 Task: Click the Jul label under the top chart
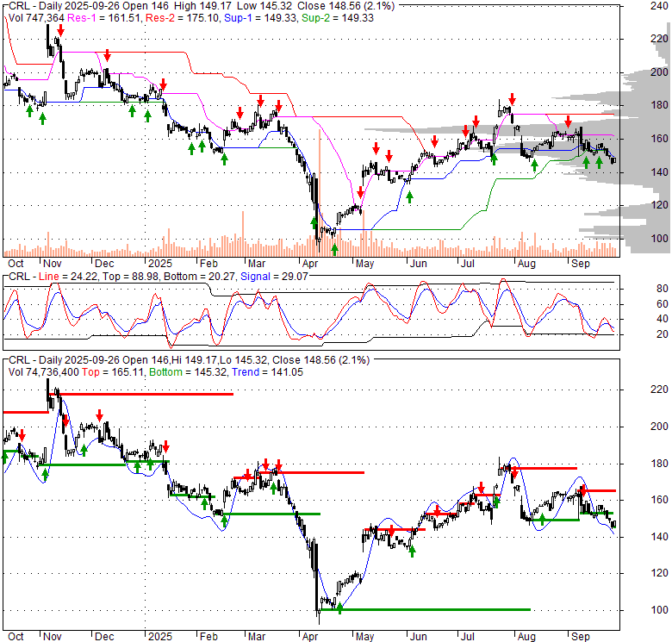[467, 263]
